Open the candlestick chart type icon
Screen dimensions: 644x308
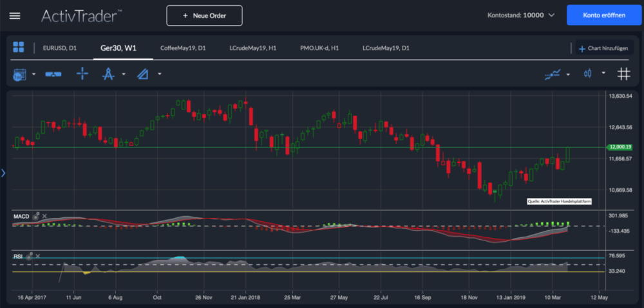pos(588,74)
